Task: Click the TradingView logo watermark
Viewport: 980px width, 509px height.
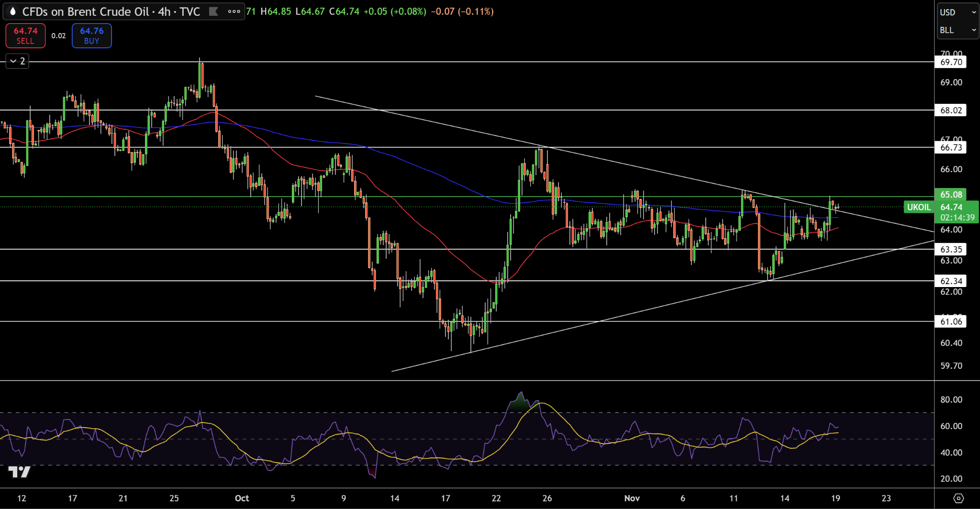Action: (x=19, y=472)
